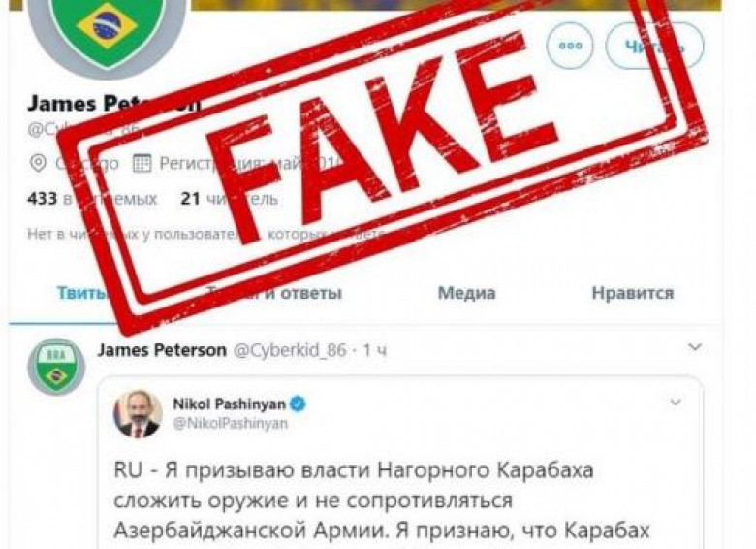Switch to the Твиты и ответы tab

[274, 292]
